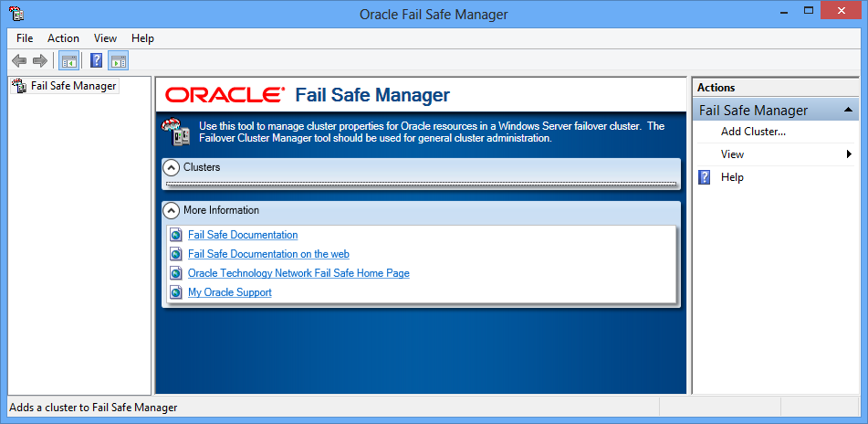Click the Help icon in the Actions pane

click(x=704, y=177)
